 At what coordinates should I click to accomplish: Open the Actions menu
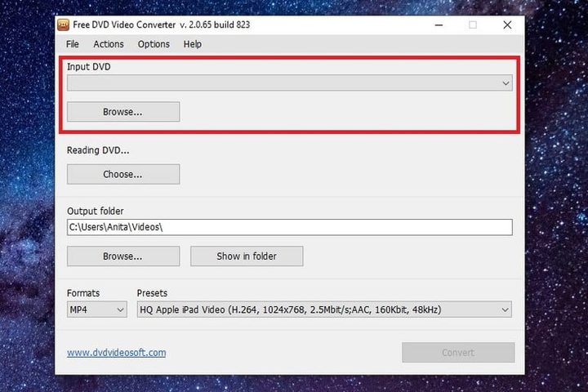[x=109, y=44]
